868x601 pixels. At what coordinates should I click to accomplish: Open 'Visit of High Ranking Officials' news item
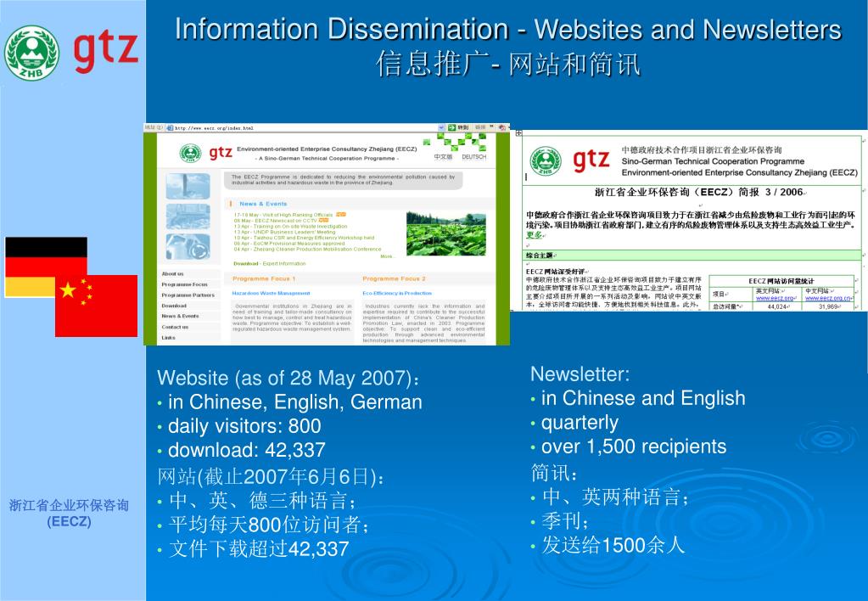click(x=283, y=215)
